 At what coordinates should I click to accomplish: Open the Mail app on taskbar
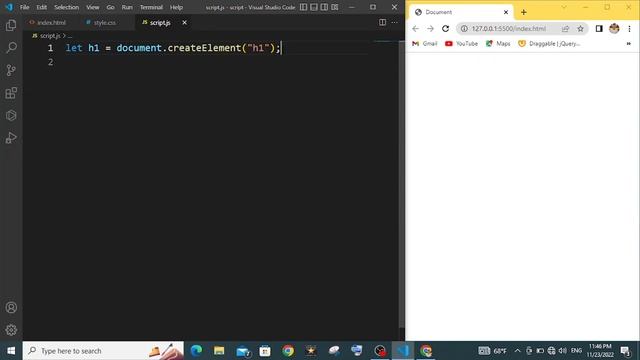242,351
